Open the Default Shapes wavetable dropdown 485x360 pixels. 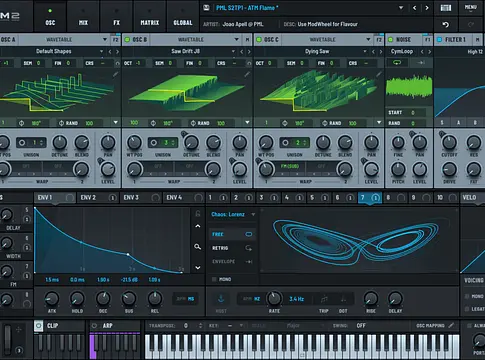coord(101,52)
